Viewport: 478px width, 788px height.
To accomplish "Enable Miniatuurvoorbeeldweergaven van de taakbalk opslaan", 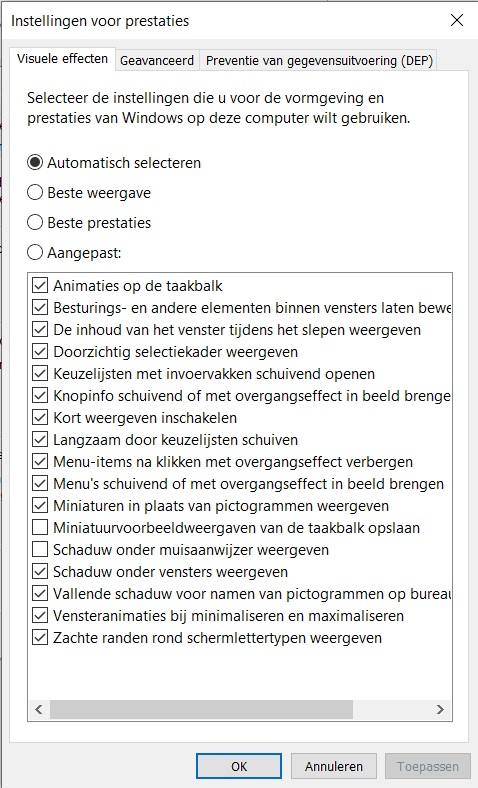I will pos(40,528).
